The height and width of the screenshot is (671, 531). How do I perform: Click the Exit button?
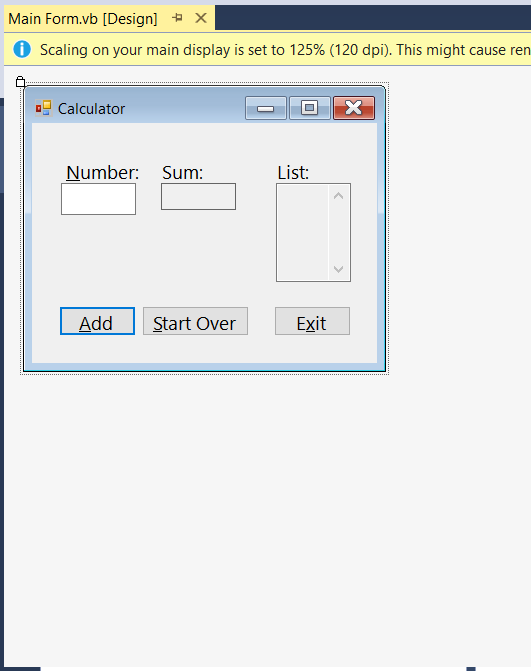click(x=312, y=321)
